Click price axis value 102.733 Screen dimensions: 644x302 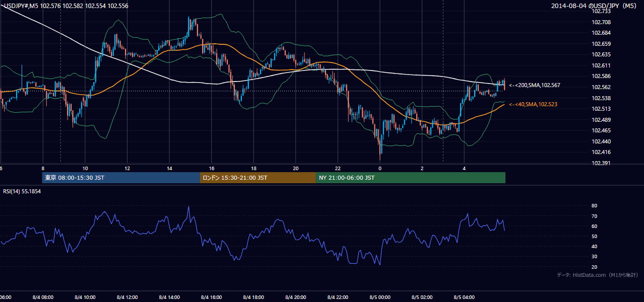pyautogui.click(x=602, y=11)
